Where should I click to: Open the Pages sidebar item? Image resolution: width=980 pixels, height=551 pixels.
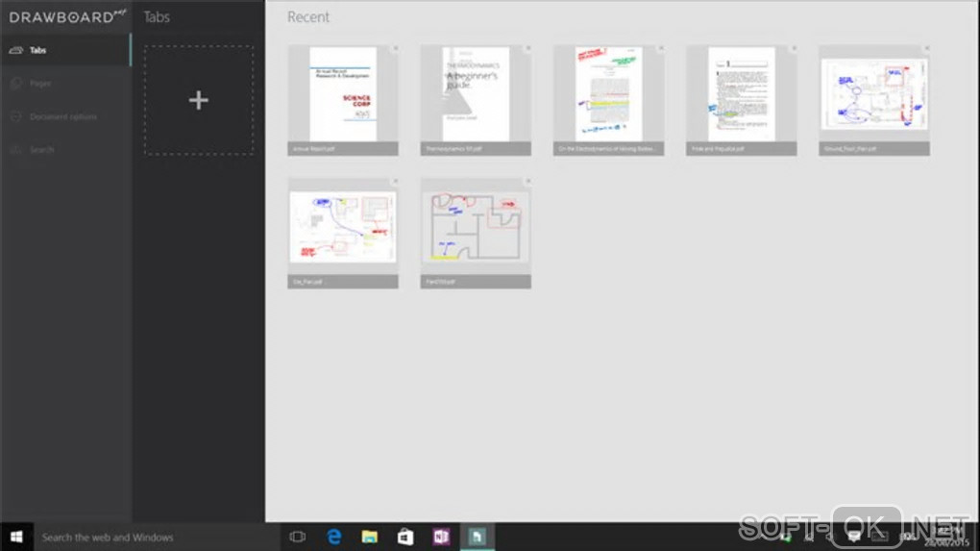tap(65, 84)
